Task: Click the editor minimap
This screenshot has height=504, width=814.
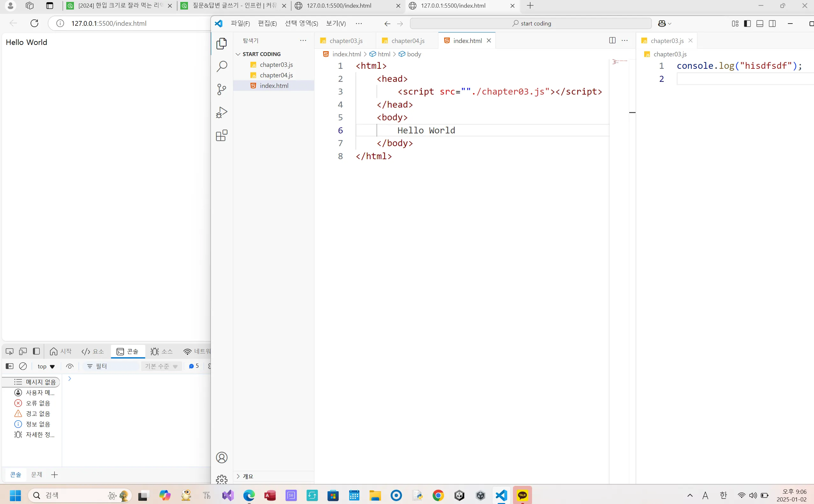Action: (619, 62)
